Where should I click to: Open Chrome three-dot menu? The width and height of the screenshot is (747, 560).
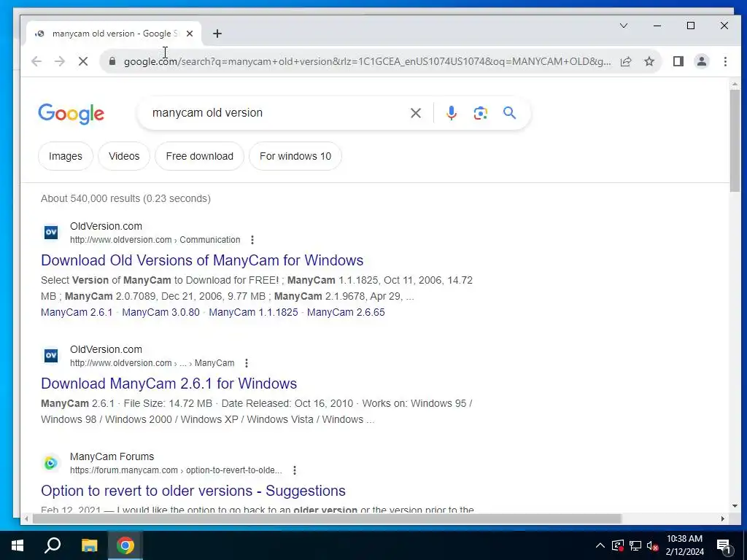click(725, 61)
